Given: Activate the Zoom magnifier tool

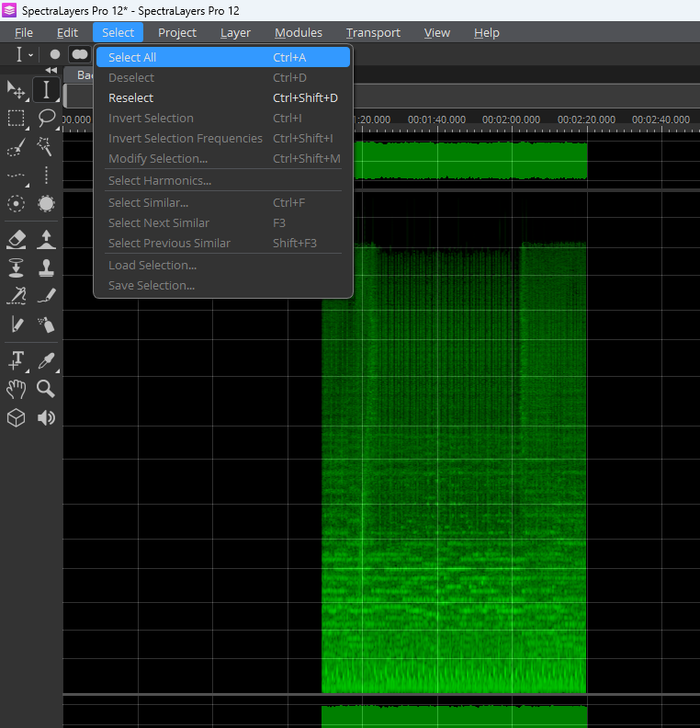Looking at the screenshot, I should pos(46,389).
